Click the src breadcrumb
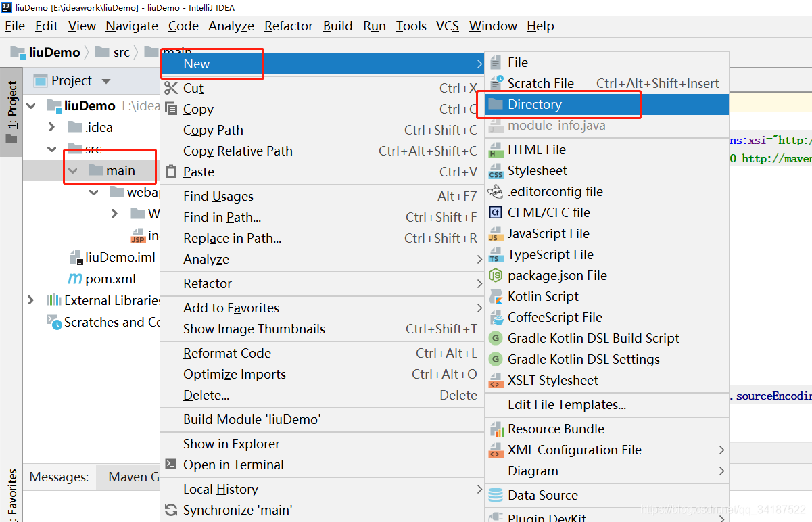Image resolution: width=812 pixels, height=522 pixels. (112, 52)
